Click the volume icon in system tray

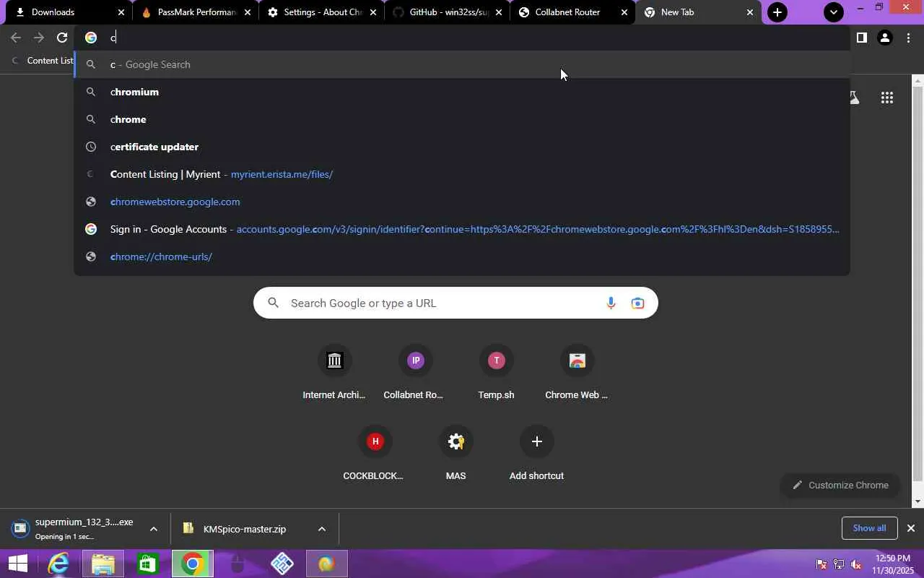pos(856,564)
